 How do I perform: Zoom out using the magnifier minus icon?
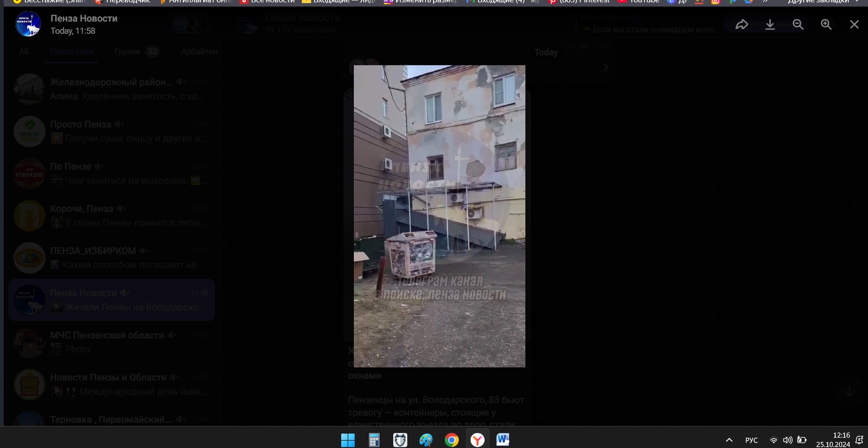point(798,24)
